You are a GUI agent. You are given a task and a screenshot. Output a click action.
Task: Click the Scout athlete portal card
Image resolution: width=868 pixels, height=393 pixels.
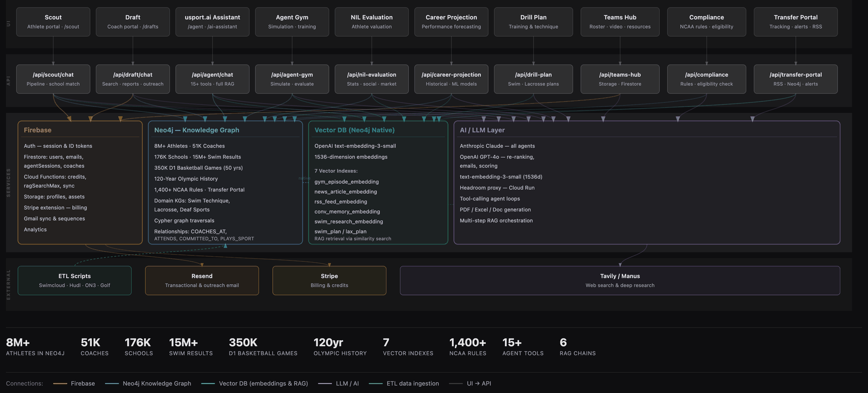53,22
